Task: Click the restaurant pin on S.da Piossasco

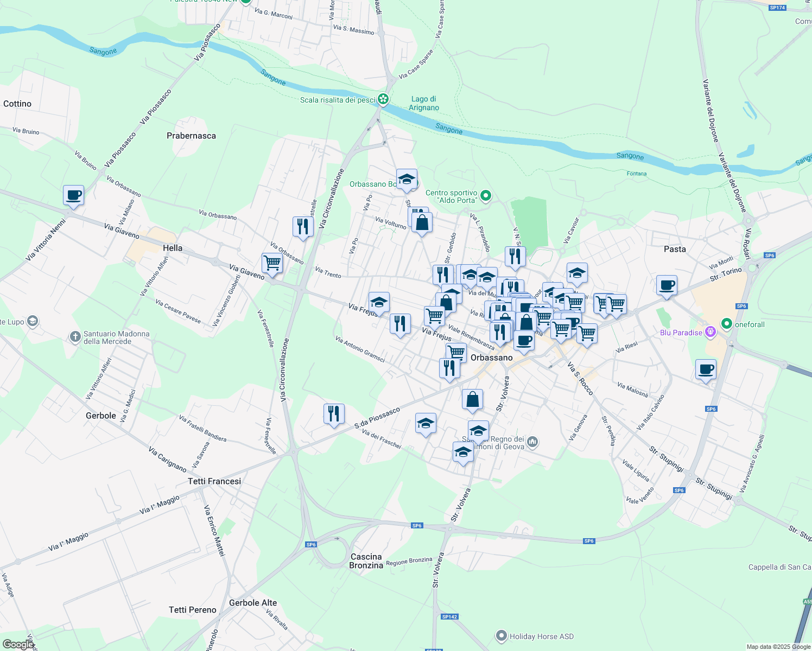Action: click(334, 414)
